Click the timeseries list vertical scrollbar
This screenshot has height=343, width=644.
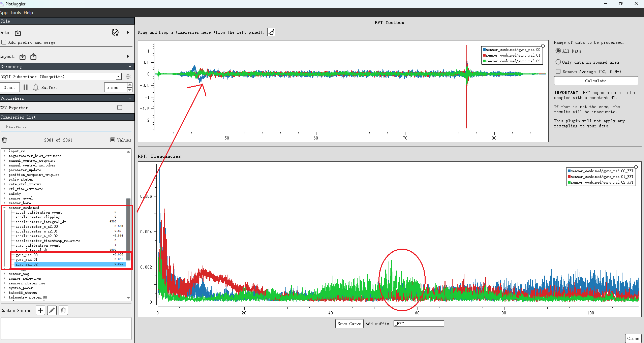point(128,229)
